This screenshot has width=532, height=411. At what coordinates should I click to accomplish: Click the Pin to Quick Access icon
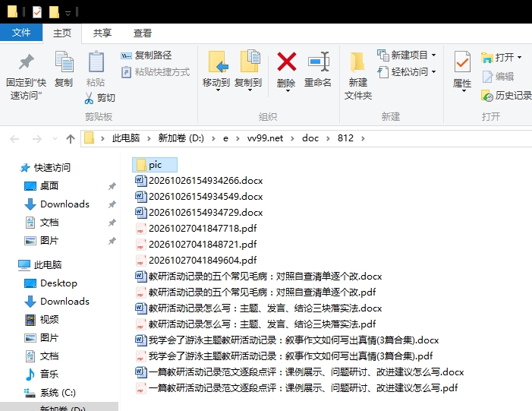coord(26,62)
